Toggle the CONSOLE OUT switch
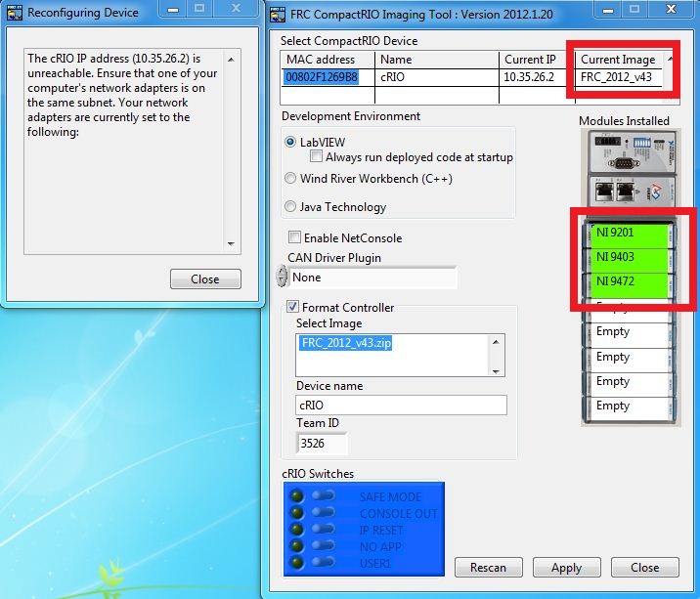 coord(324,512)
